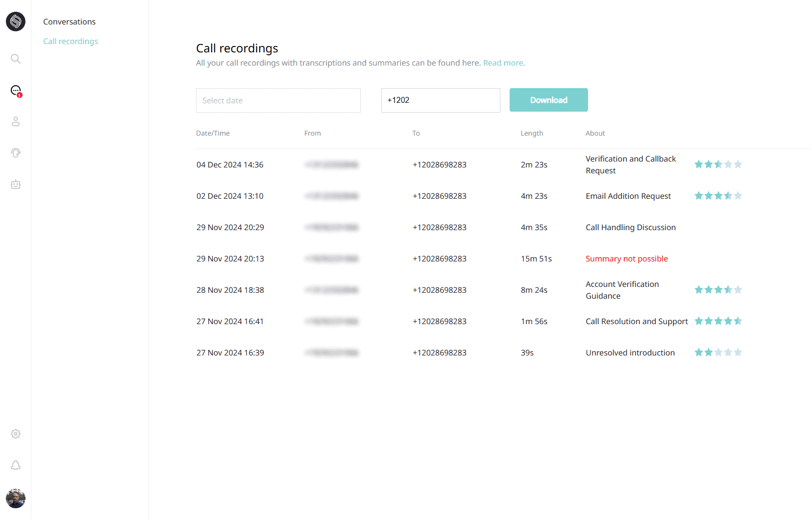Click the user profile avatar

tap(16, 498)
